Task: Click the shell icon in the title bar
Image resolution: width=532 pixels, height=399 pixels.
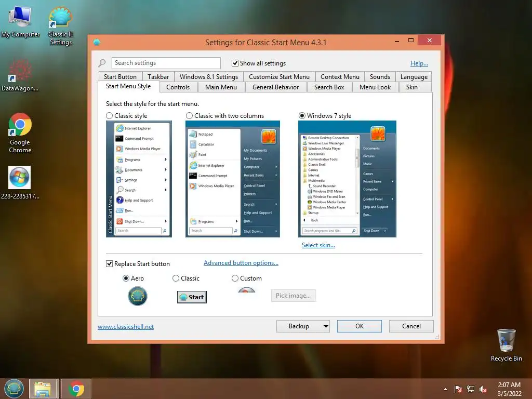Action: [x=97, y=42]
